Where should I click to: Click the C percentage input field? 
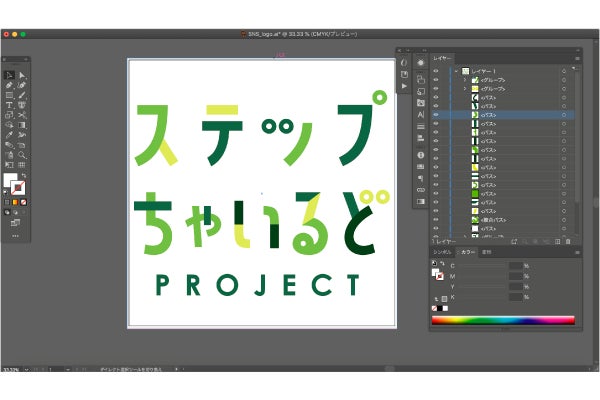[x=516, y=266]
